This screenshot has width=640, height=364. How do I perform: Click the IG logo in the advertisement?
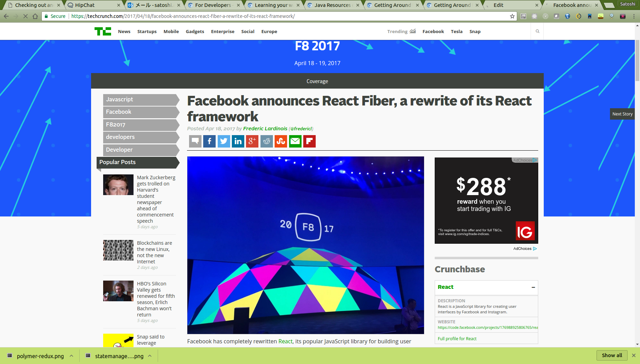pyautogui.click(x=525, y=231)
